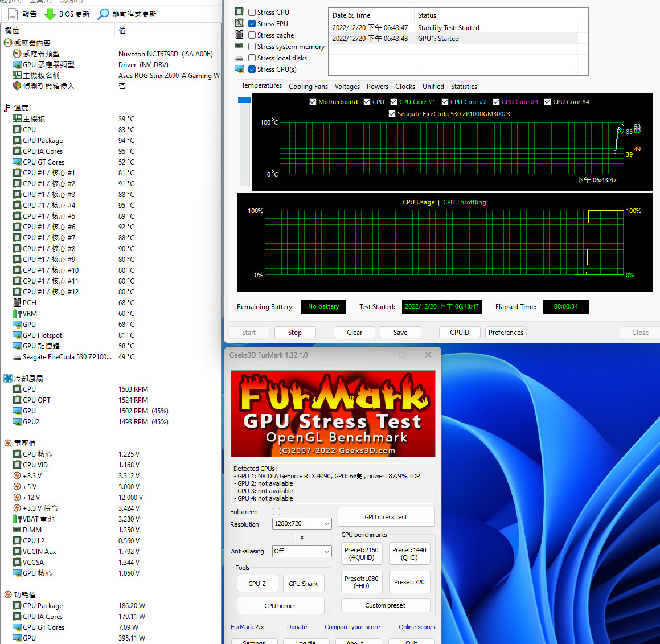Viewport: 660px width, 644px height.
Task: Switch to the Voltages tab
Action: [x=347, y=87]
